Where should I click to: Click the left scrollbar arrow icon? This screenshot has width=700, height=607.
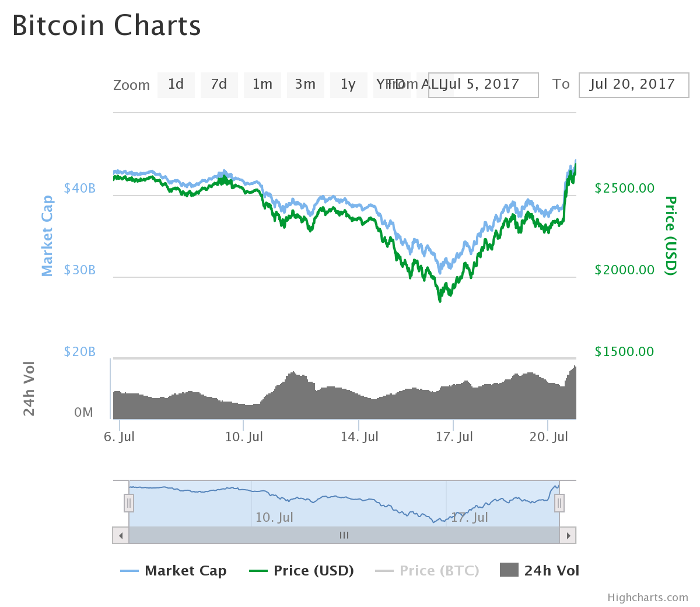[121, 535]
